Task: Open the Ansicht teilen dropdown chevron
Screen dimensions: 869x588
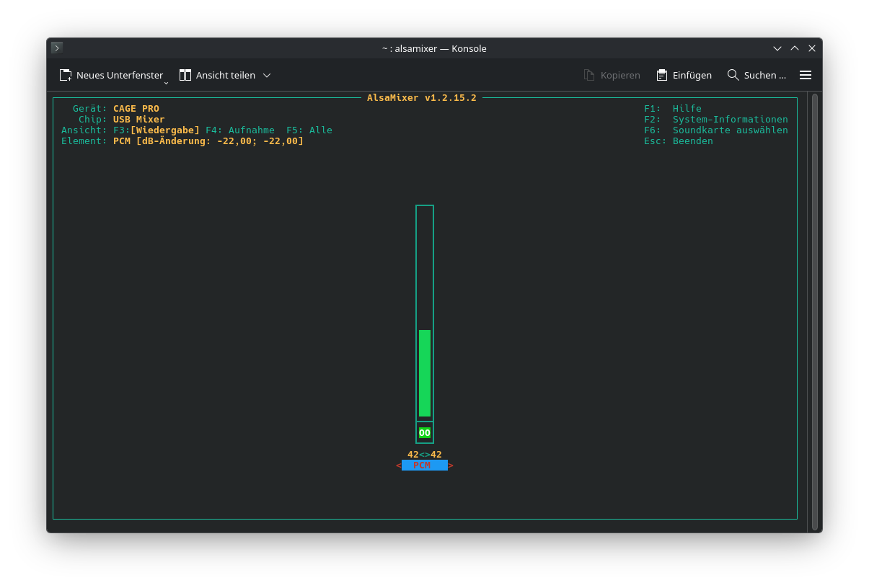Action: (x=267, y=75)
